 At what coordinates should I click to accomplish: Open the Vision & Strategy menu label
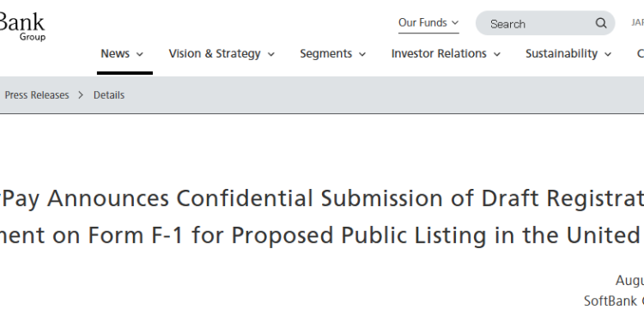[215, 54]
